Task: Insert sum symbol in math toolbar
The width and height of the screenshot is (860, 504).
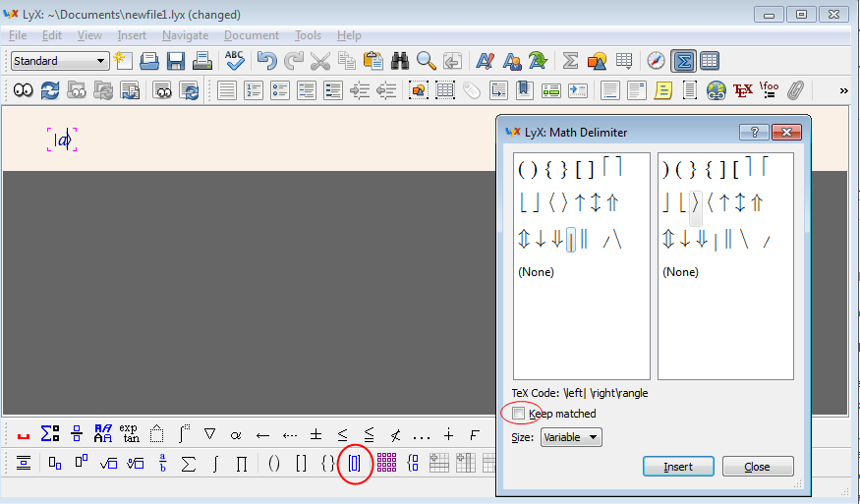Action: pos(189,464)
